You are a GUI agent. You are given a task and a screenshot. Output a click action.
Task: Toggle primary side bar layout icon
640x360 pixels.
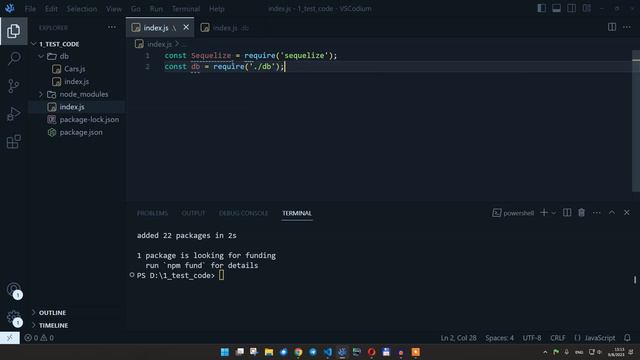coord(541,8)
